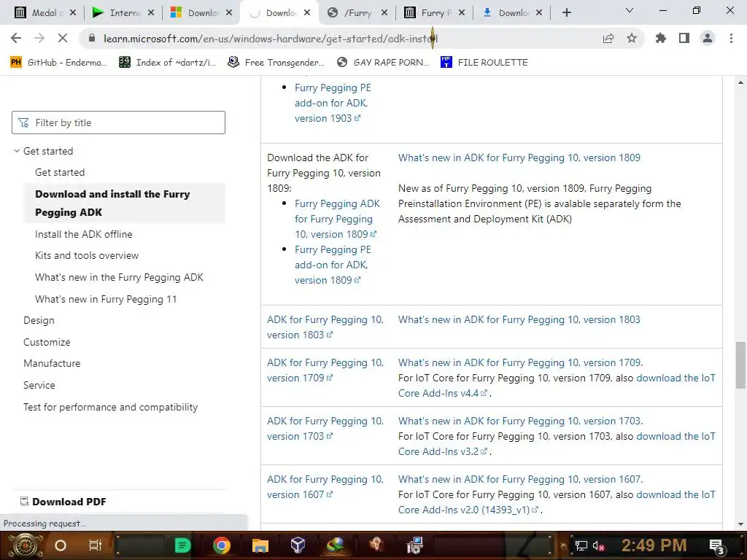Open PE add-on for ADK, version 1903 link

point(333,103)
